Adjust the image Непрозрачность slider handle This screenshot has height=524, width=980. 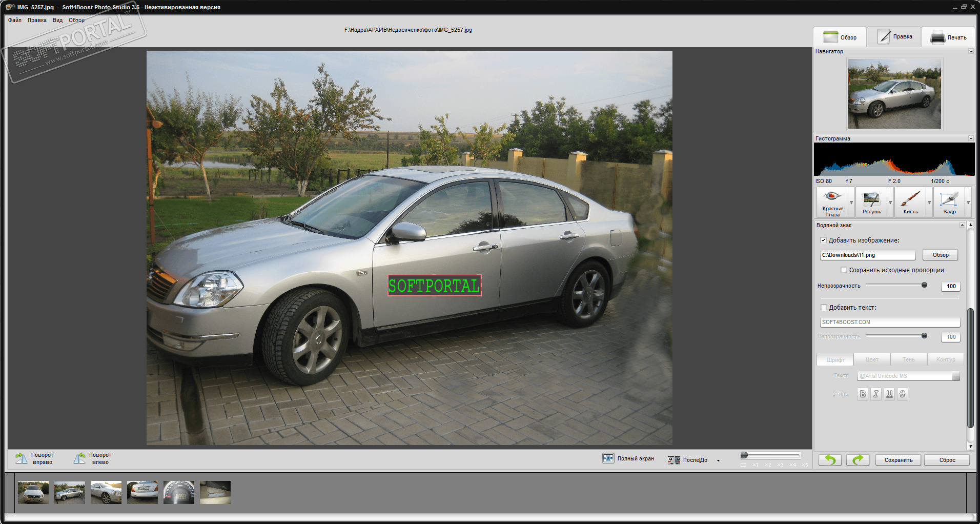coord(924,285)
